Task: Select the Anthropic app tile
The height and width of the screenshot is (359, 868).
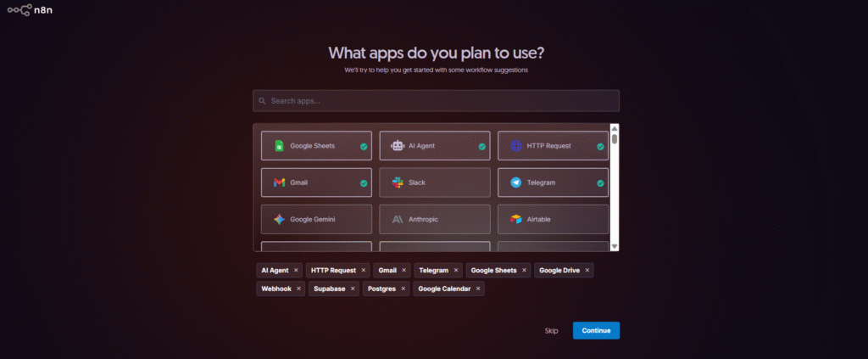Action: [x=434, y=219]
